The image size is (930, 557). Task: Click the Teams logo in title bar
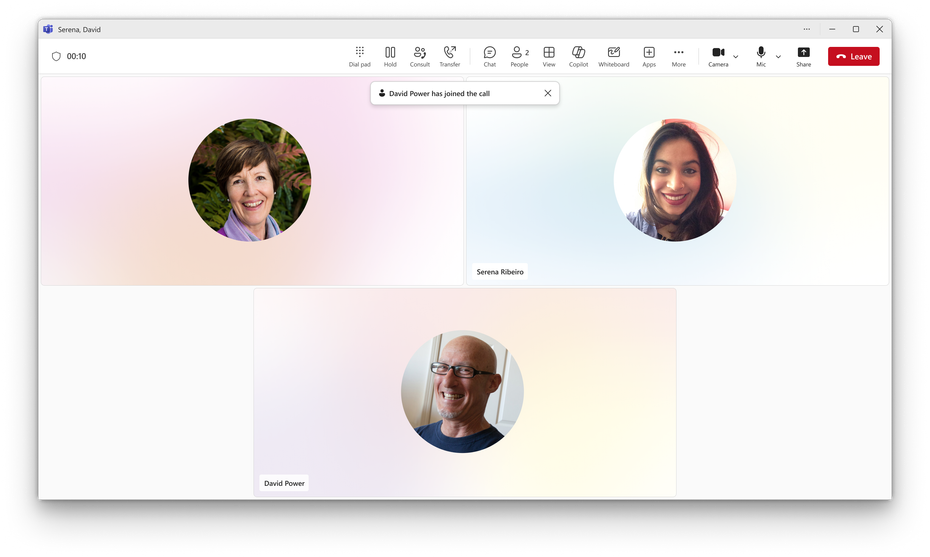coord(48,29)
